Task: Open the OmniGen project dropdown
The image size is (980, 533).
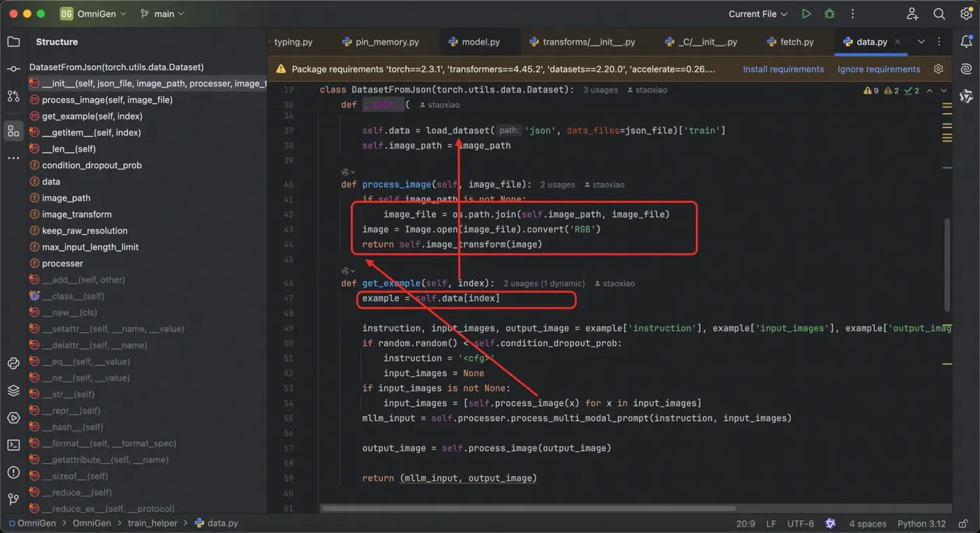Action: click(93, 14)
